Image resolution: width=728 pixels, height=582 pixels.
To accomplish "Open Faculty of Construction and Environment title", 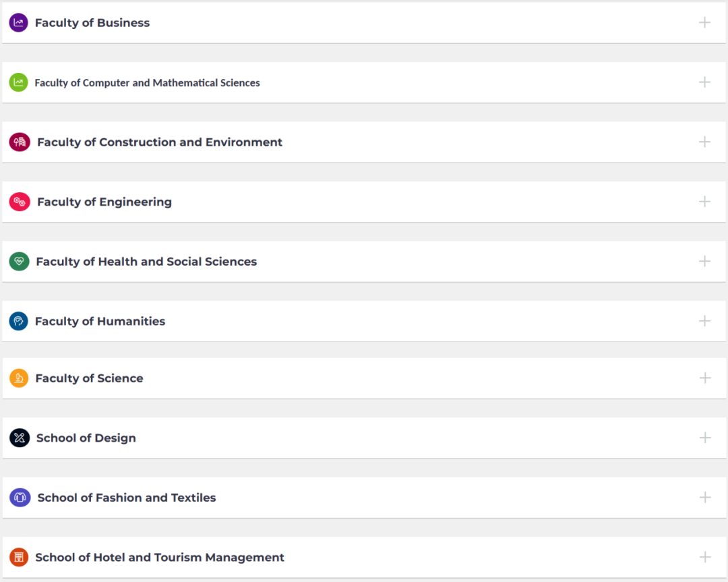I will point(160,142).
